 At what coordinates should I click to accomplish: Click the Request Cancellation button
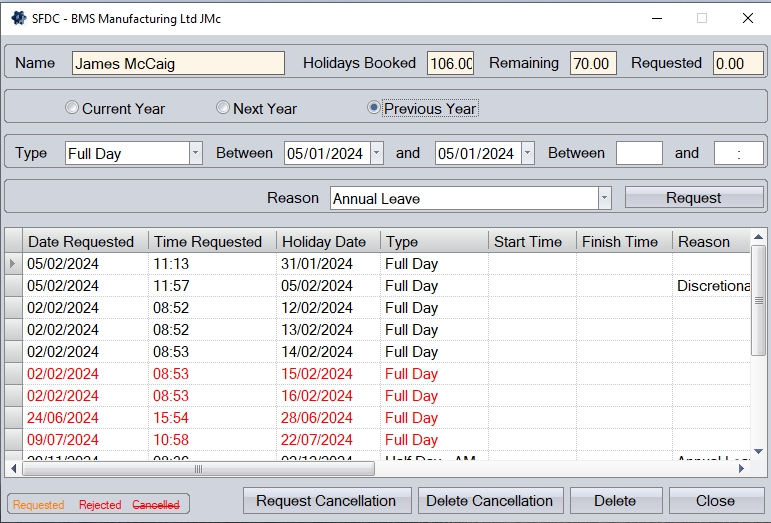tap(326, 501)
